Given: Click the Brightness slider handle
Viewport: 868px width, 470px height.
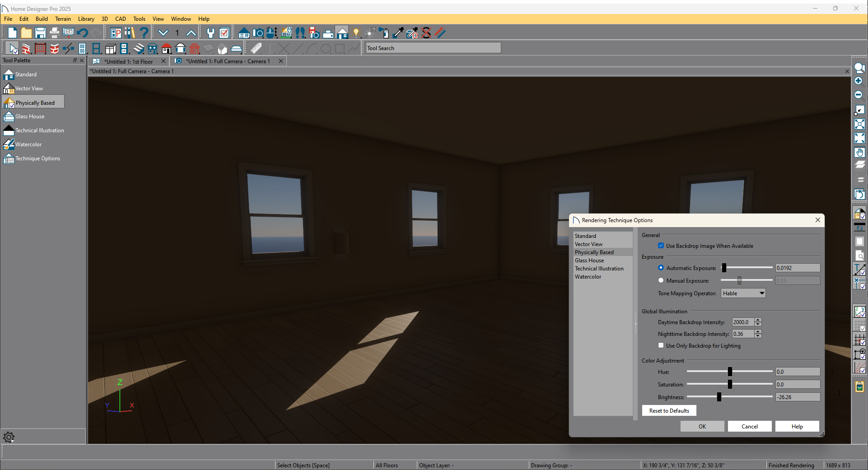Looking at the screenshot, I should [x=719, y=397].
